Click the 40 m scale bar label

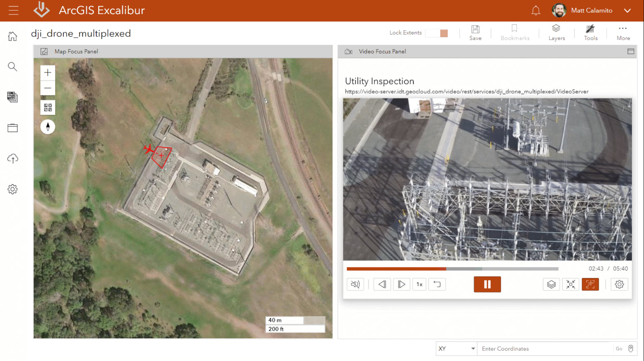[275, 320]
